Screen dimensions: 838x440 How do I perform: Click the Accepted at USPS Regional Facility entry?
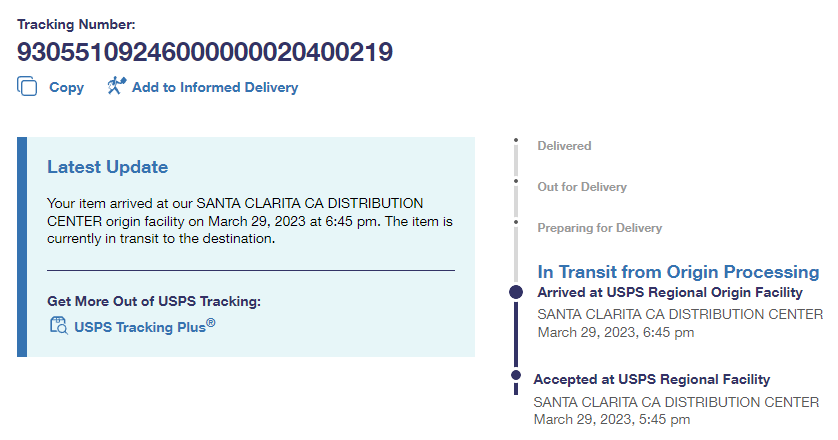(652, 380)
